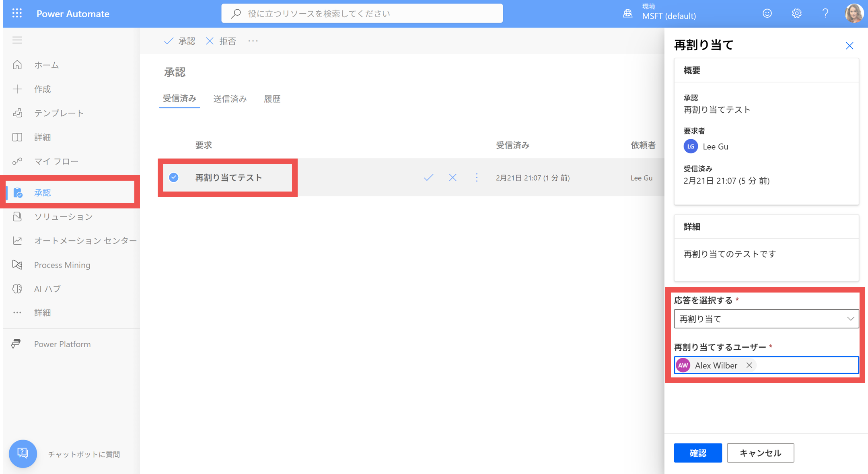Open the Microsoft app launcher grid
Image resolution: width=868 pixels, height=474 pixels.
[x=17, y=13]
